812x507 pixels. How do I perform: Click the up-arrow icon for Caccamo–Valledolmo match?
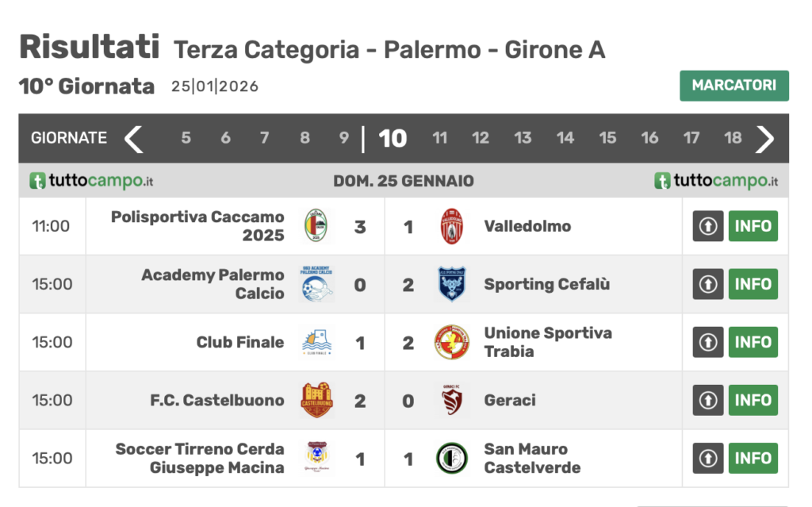(x=708, y=226)
